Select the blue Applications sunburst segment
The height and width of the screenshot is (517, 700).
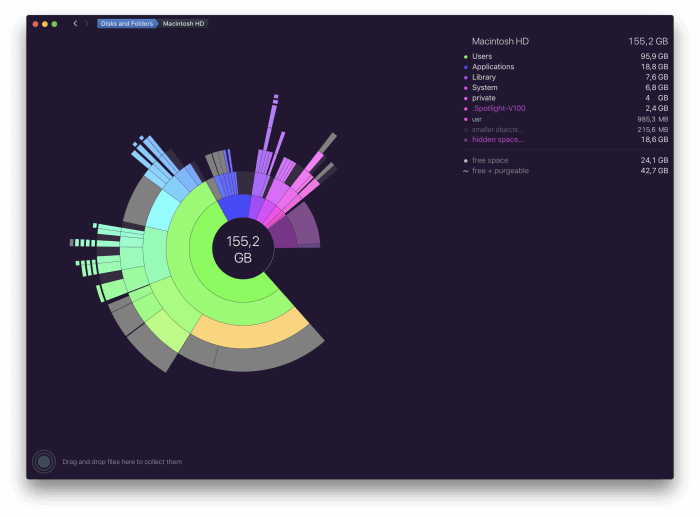click(x=235, y=206)
